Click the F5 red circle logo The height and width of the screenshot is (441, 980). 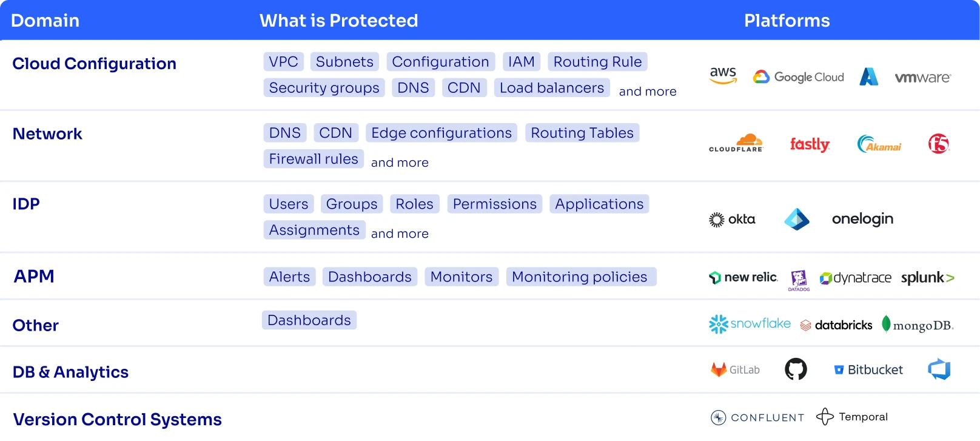[938, 144]
